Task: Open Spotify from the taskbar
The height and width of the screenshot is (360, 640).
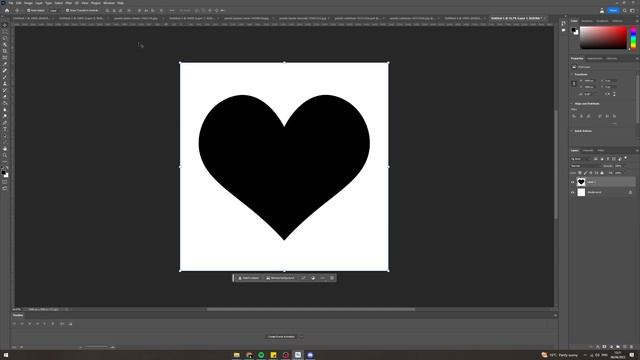Action: pos(261,355)
